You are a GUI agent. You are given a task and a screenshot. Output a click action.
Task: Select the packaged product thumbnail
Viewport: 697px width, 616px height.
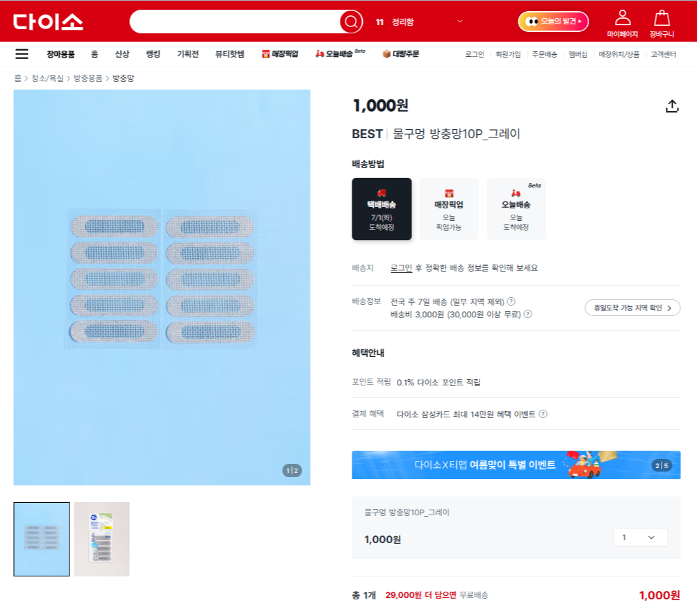point(101,539)
